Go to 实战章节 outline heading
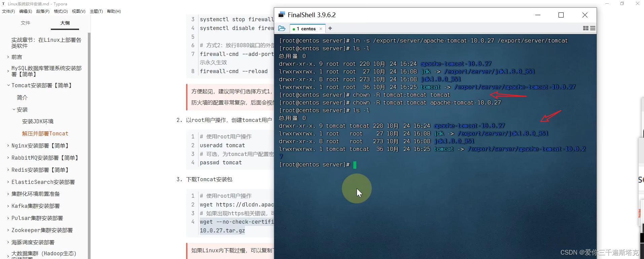644x259 pixels. point(46,43)
